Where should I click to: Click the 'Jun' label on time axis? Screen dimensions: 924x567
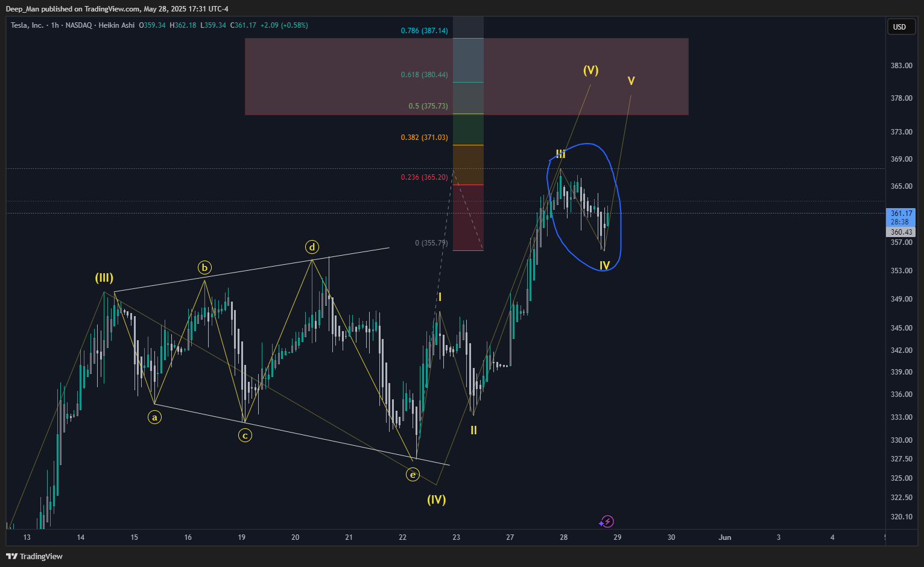pos(725,537)
